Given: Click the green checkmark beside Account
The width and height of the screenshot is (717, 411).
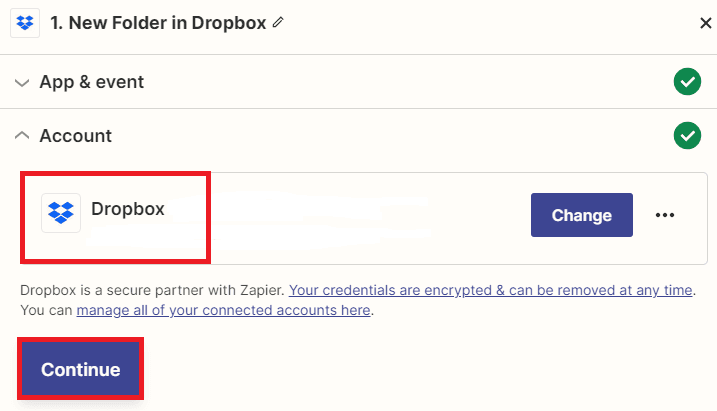Looking at the screenshot, I should click(687, 135).
